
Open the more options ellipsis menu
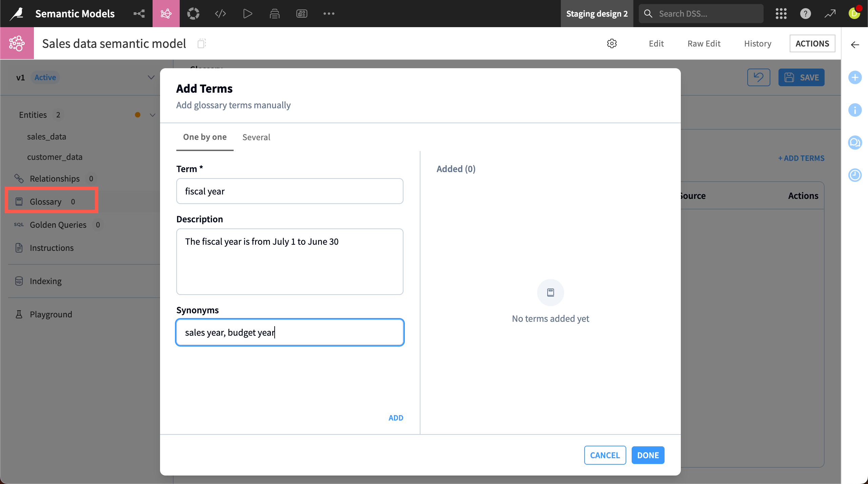329,14
